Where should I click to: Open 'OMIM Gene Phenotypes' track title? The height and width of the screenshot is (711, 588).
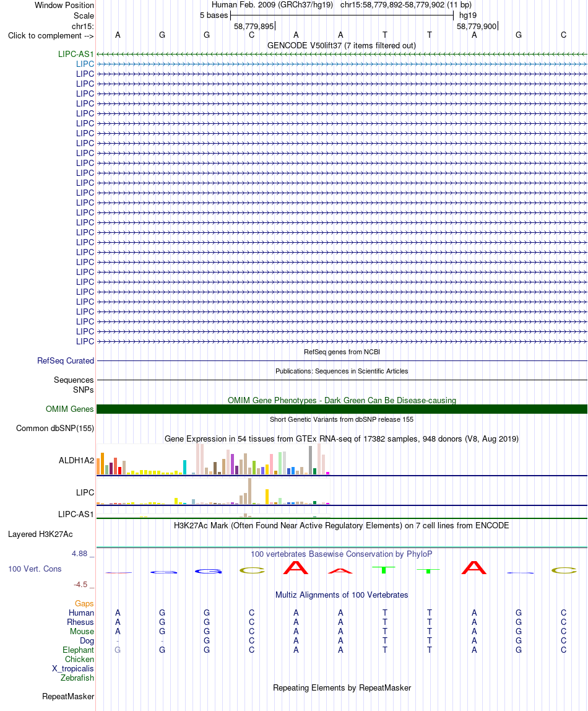(x=342, y=400)
